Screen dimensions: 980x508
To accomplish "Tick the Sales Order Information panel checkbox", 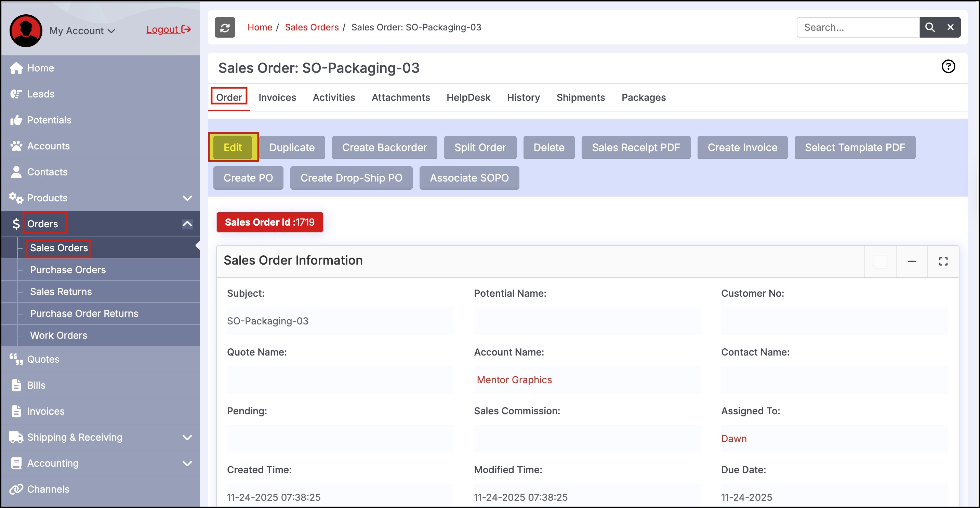I will tap(880, 261).
